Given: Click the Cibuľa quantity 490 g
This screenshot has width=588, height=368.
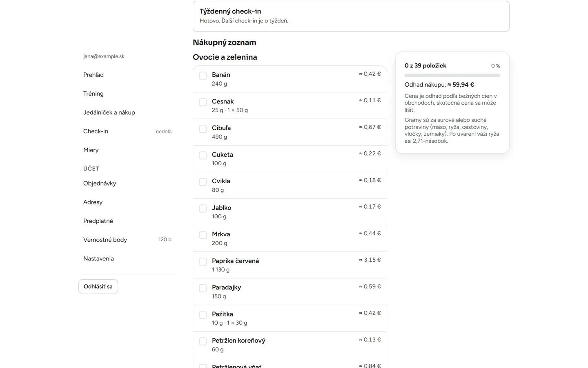Looking at the screenshot, I should 220,137.
